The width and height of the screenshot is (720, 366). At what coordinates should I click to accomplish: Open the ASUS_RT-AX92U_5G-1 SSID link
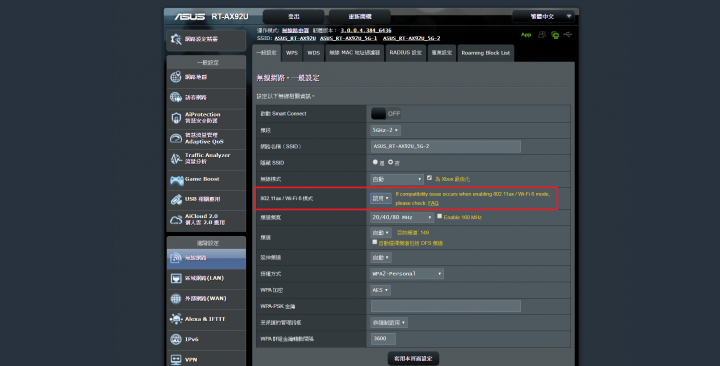(349, 38)
